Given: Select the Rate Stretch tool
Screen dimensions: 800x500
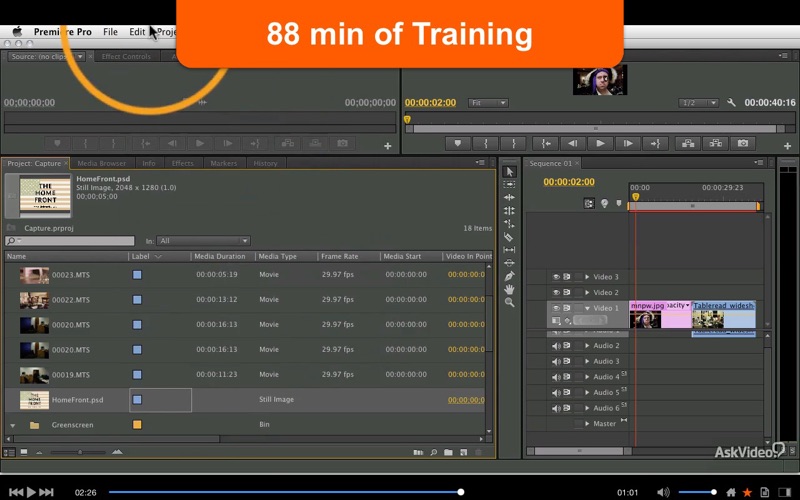Looking at the screenshot, I should [509, 223].
